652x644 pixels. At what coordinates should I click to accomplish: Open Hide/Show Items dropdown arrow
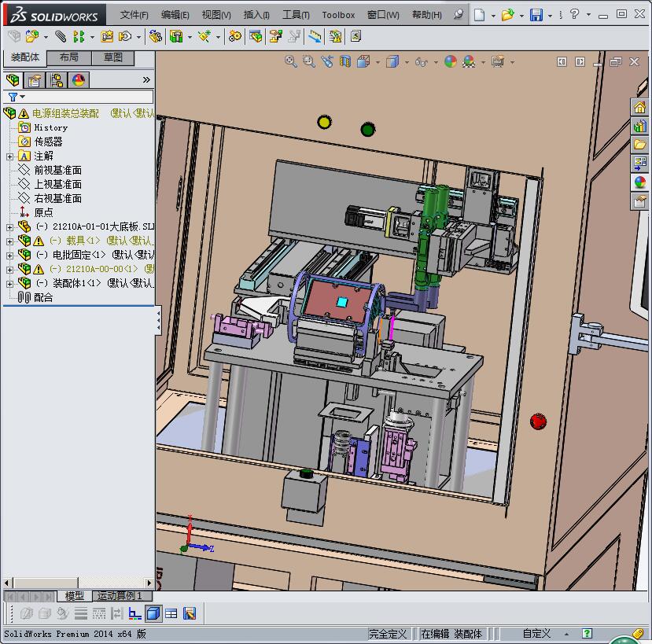[x=436, y=62]
